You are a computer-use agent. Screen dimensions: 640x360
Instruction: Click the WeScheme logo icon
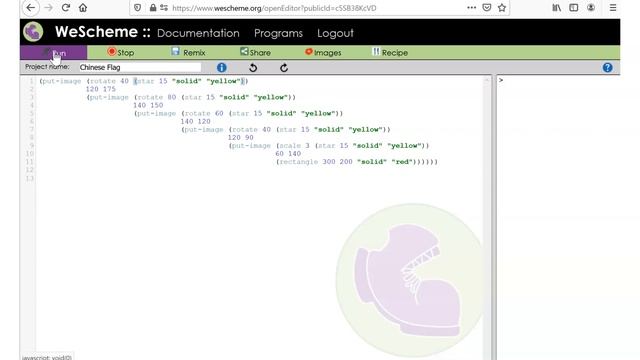(33, 32)
